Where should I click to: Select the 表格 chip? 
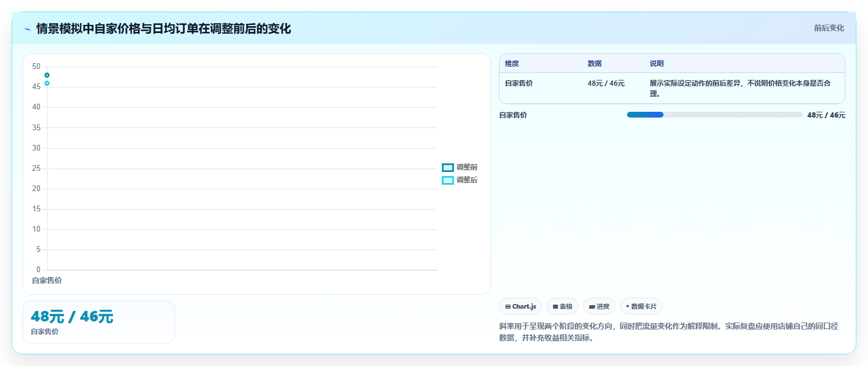(562, 306)
